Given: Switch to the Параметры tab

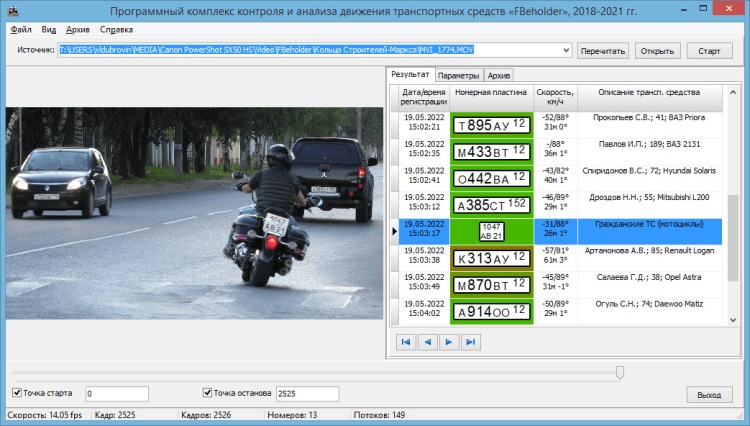Looking at the screenshot, I should 458,76.
